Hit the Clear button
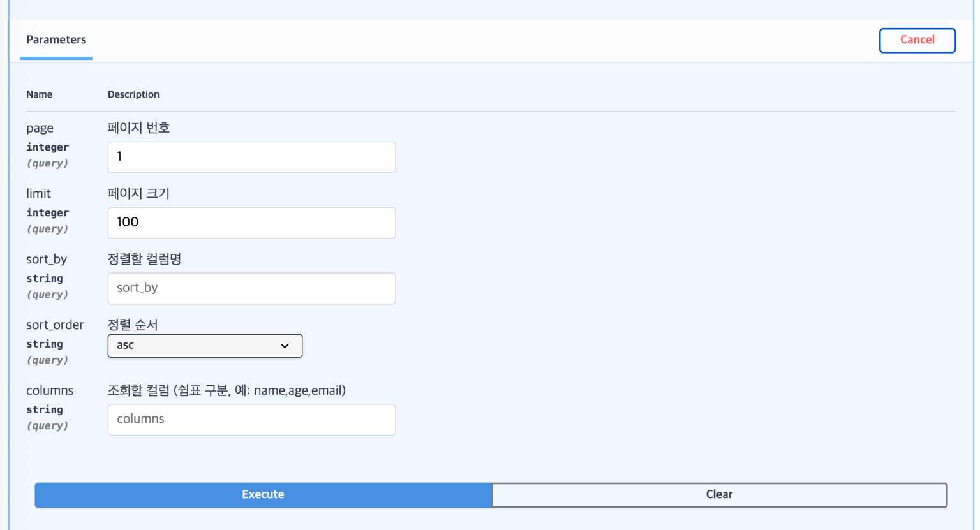The height and width of the screenshot is (530, 980). [x=719, y=495]
